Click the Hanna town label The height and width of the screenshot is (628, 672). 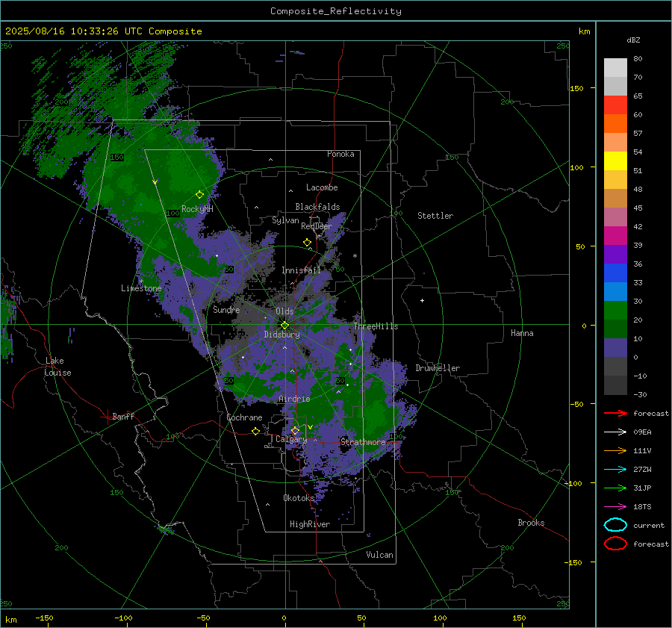(x=522, y=333)
